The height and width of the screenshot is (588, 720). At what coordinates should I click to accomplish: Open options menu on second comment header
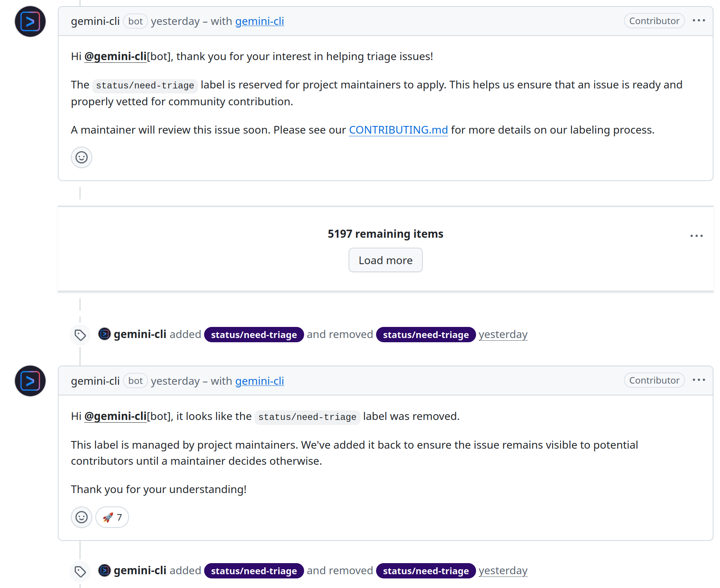click(x=699, y=380)
